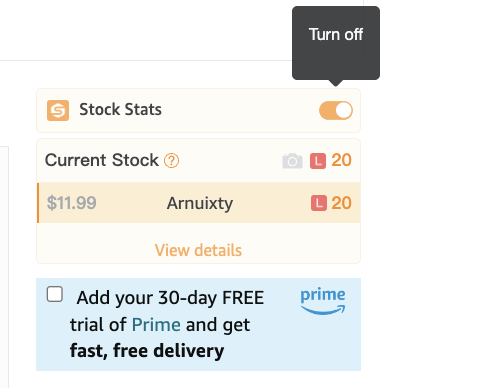478x388 pixels.
Task: Click the 20 stock count for Arnuixty
Action: pos(341,203)
